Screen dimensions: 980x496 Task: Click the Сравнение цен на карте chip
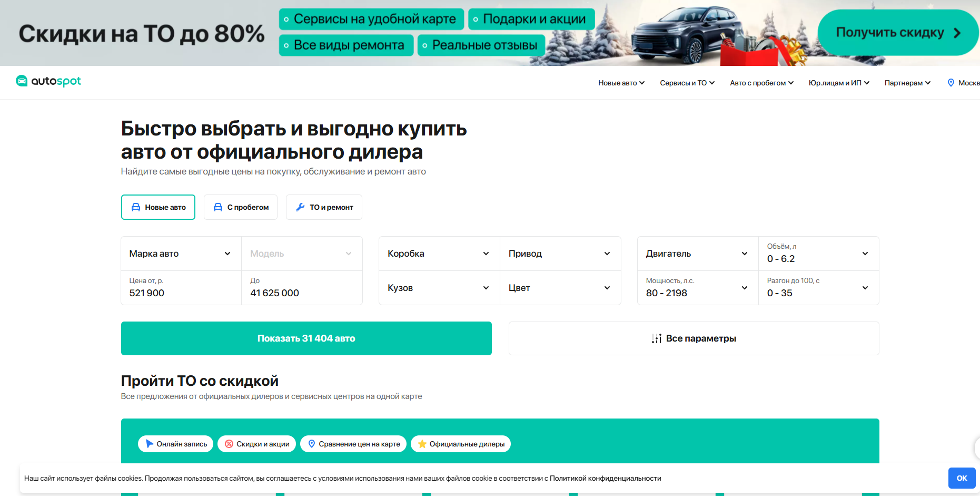[353, 444]
